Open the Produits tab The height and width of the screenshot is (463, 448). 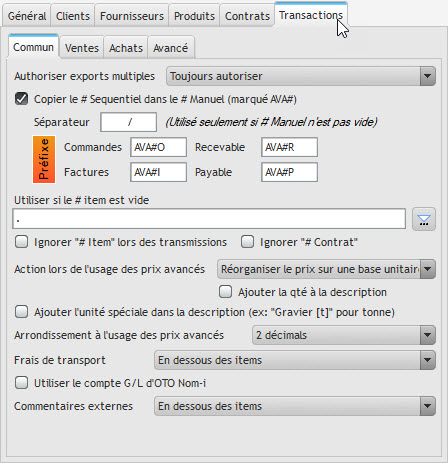tap(194, 16)
